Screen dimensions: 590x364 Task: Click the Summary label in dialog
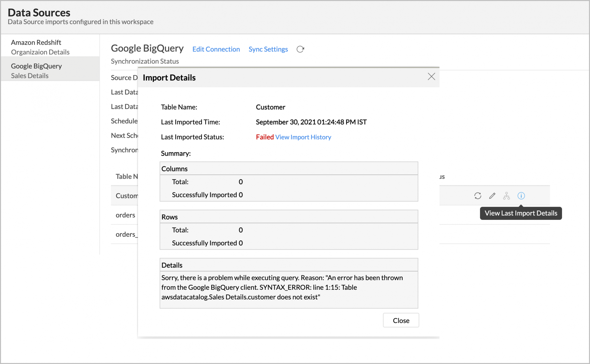pyautogui.click(x=176, y=154)
